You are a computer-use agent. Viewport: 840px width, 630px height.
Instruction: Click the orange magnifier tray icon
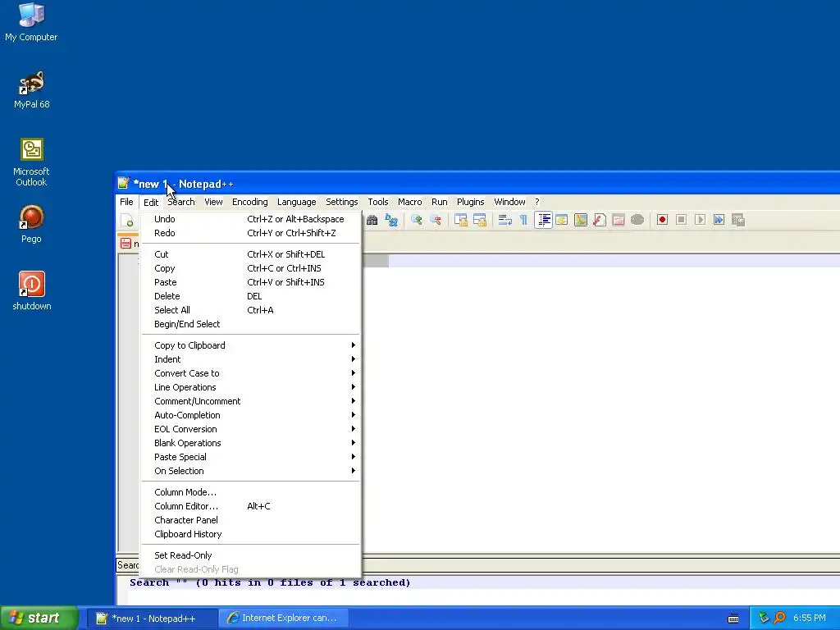[780, 619]
